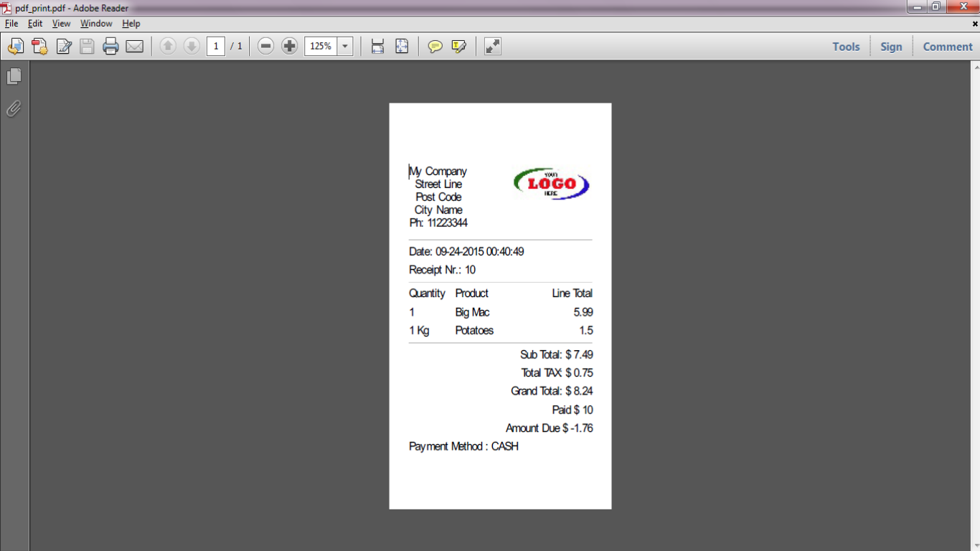This screenshot has width=980, height=551.
Task: Expand the zoom level dropdown arrow
Action: coord(345,47)
